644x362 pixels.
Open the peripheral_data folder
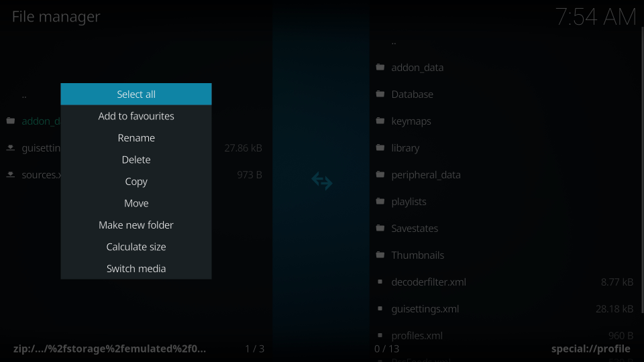[x=426, y=175]
